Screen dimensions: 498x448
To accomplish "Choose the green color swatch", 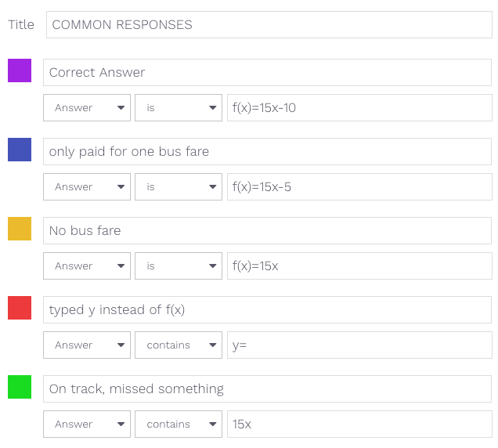I will click(x=20, y=387).
